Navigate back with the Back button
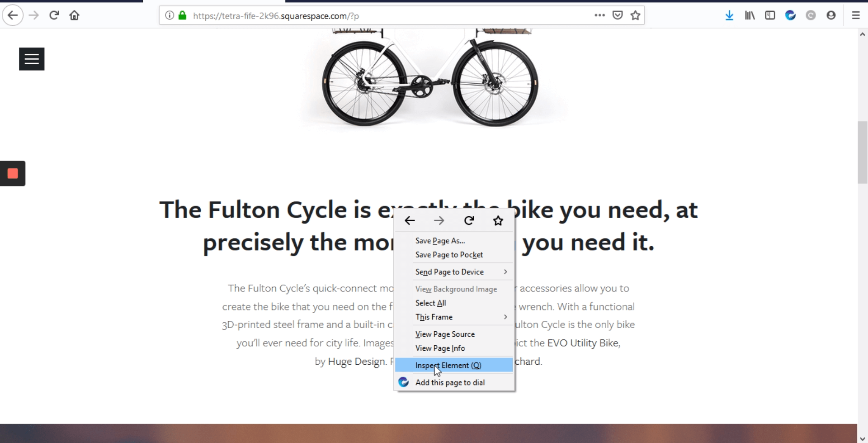The height and width of the screenshot is (443, 868). coord(13,15)
